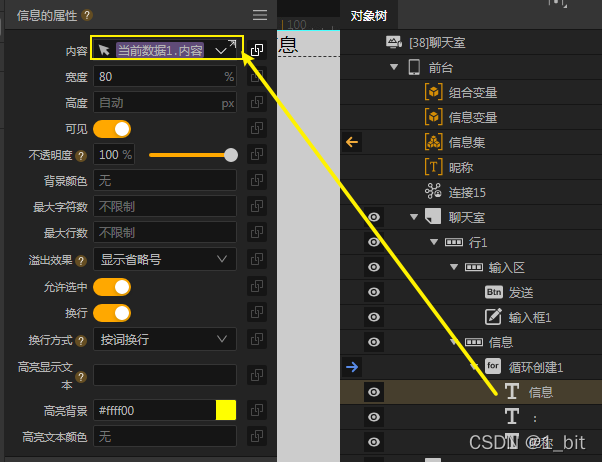Click the link icon for 允许选中 property

click(x=257, y=286)
